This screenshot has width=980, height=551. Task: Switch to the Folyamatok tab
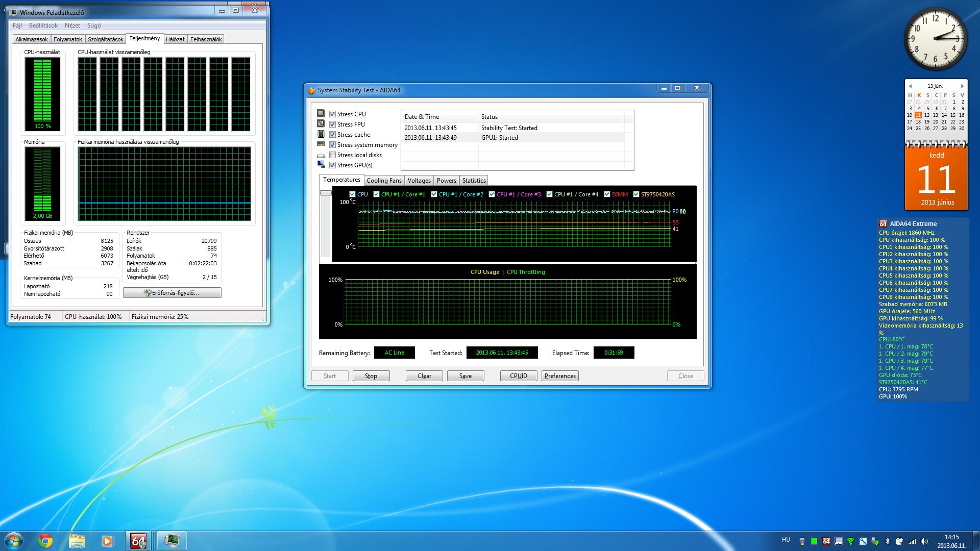point(68,39)
